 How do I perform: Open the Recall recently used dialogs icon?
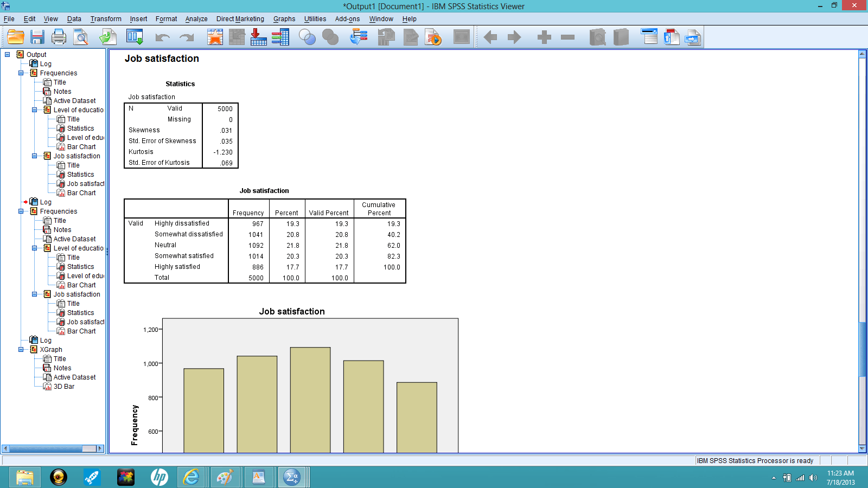(x=134, y=37)
